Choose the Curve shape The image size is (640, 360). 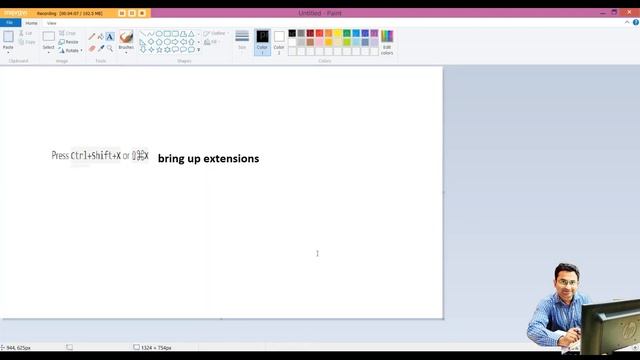pos(151,34)
